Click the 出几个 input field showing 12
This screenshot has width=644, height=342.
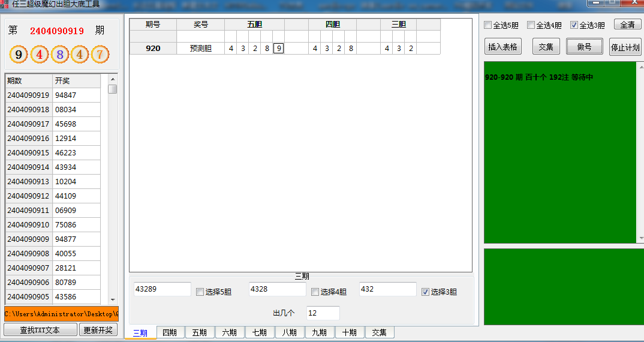pyautogui.click(x=323, y=313)
